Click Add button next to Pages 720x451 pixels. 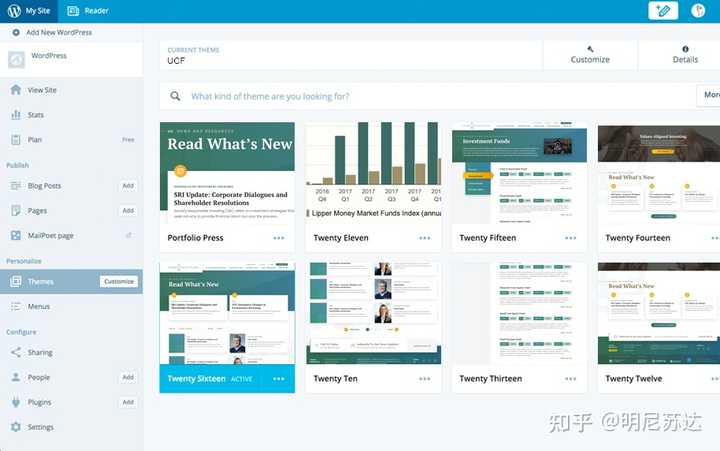click(x=128, y=210)
